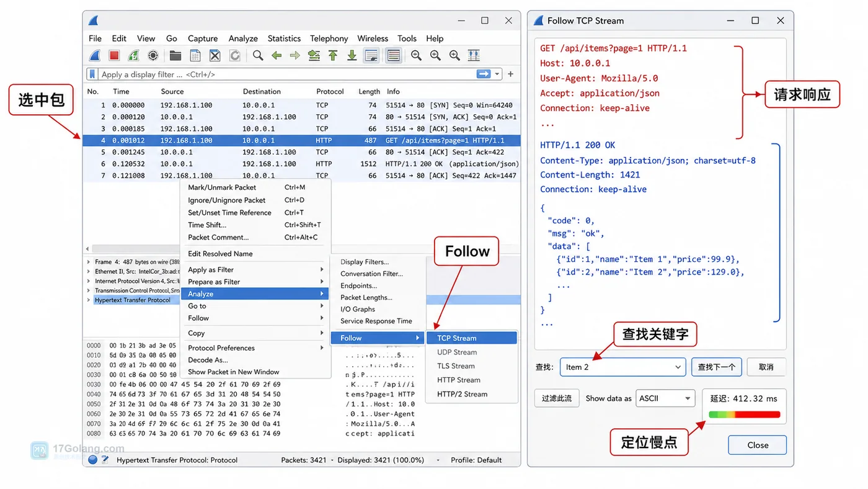
Task: Reset packet text to normal size icon
Action: (454, 56)
